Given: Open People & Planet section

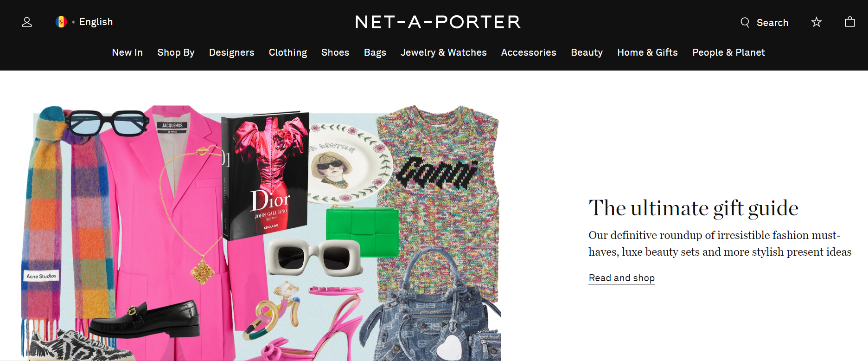Looking at the screenshot, I should click(x=728, y=52).
